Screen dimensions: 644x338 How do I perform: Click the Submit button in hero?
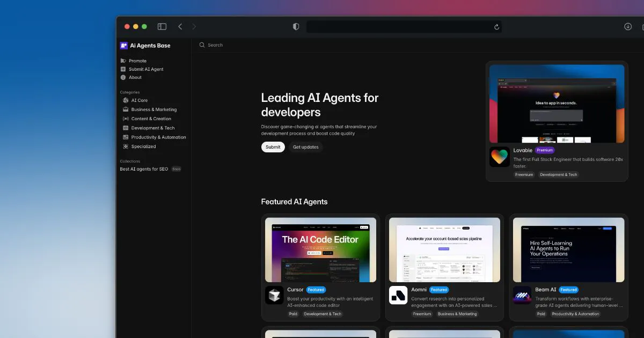click(273, 147)
